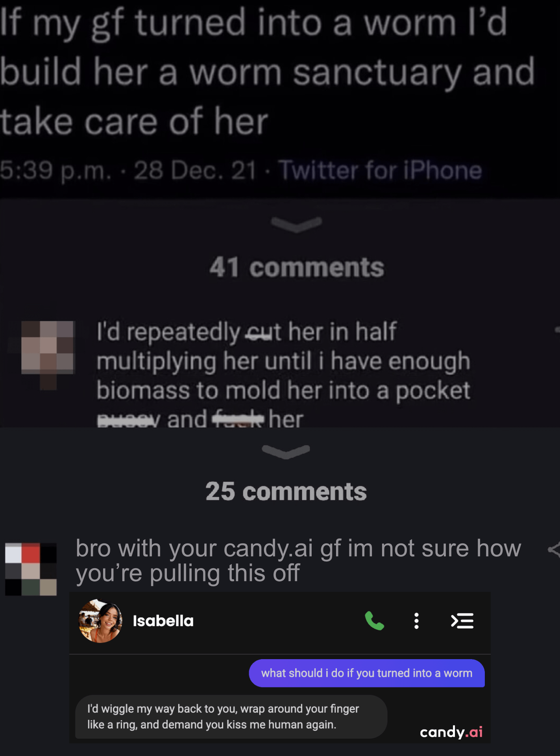
Task: Expand the chevron above 41 comments
Action: (x=296, y=224)
